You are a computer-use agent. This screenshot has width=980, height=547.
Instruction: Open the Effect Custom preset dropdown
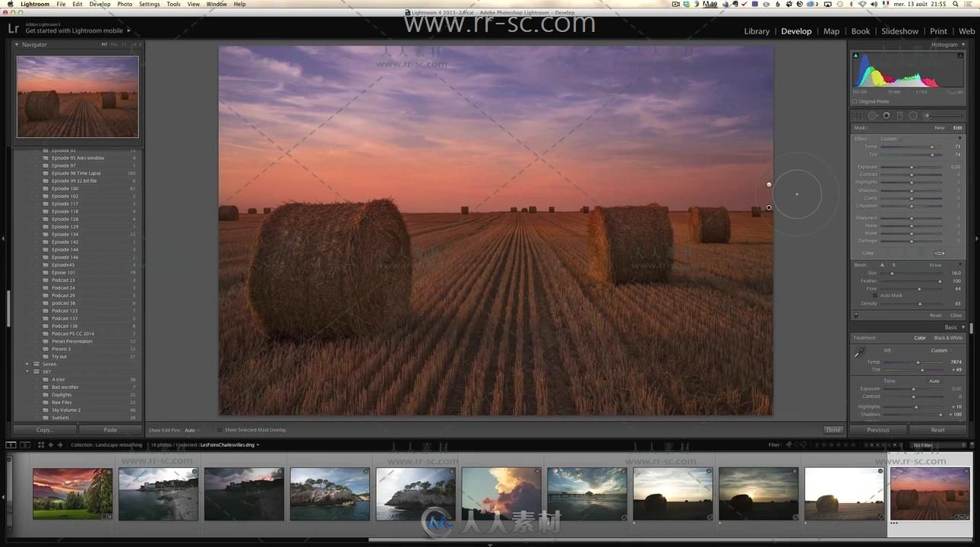tap(890, 139)
